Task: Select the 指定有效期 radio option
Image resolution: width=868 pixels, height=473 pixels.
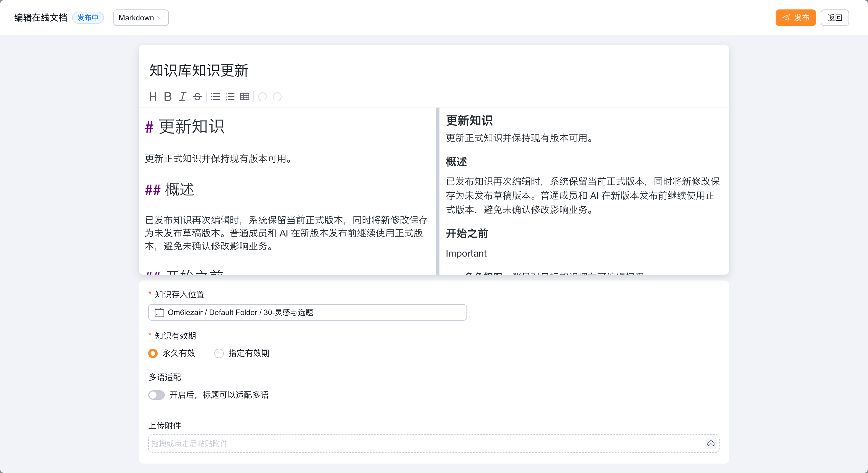Action: (219, 353)
